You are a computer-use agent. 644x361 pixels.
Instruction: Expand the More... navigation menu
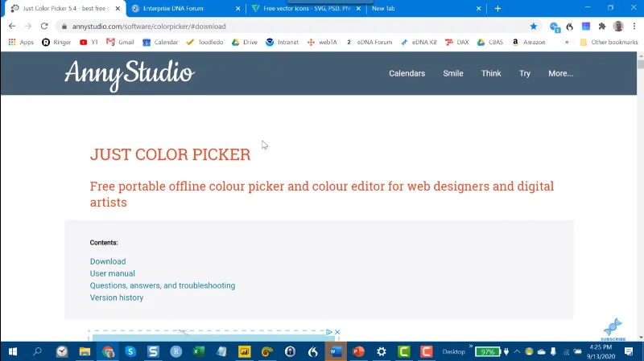tap(560, 73)
